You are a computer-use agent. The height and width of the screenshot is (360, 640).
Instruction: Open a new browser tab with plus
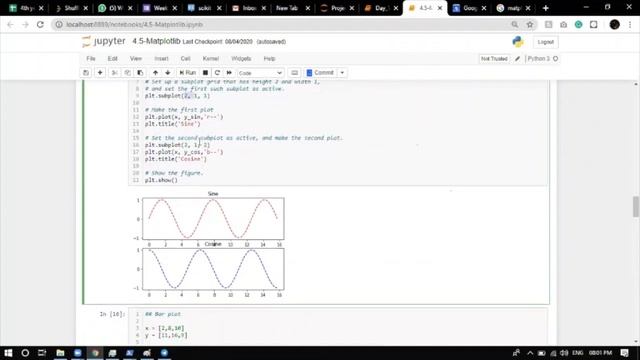click(x=545, y=8)
